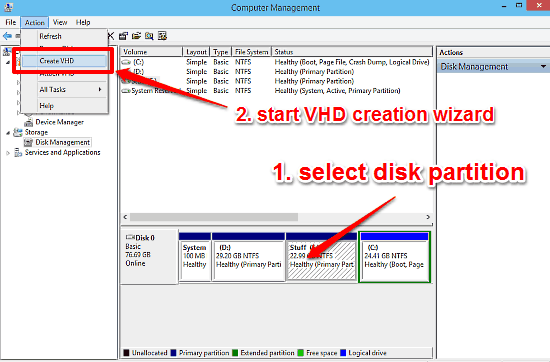Click the Extended partition green legend swatch
Viewport: 550px width, 362px height.
[235, 353]
